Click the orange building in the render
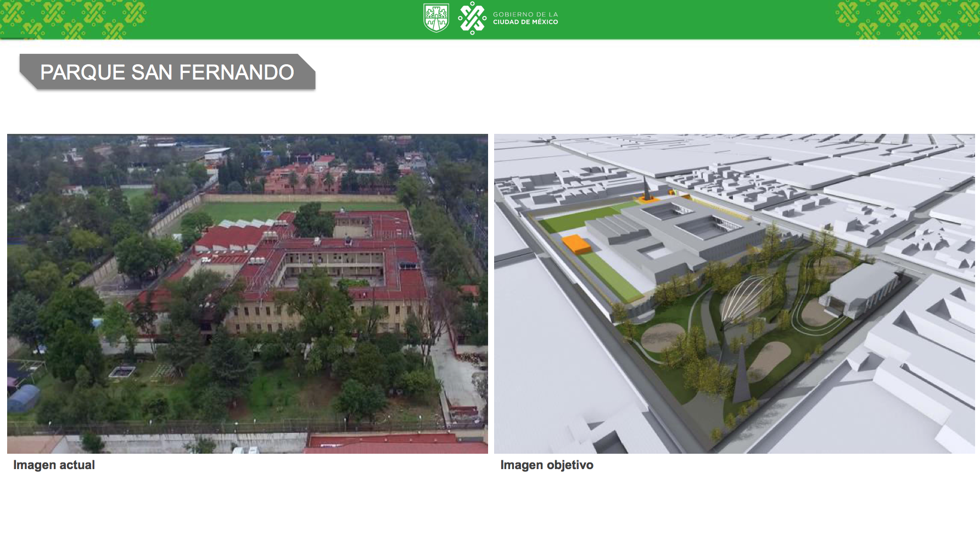Viewport: 980px width, 547px height. (576, 243)
